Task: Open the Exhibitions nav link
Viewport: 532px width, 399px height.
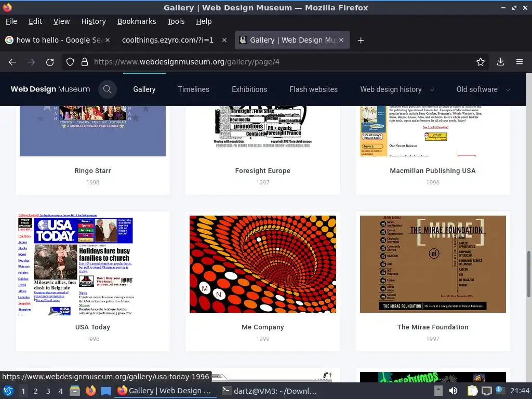Action: pos(249,89)
